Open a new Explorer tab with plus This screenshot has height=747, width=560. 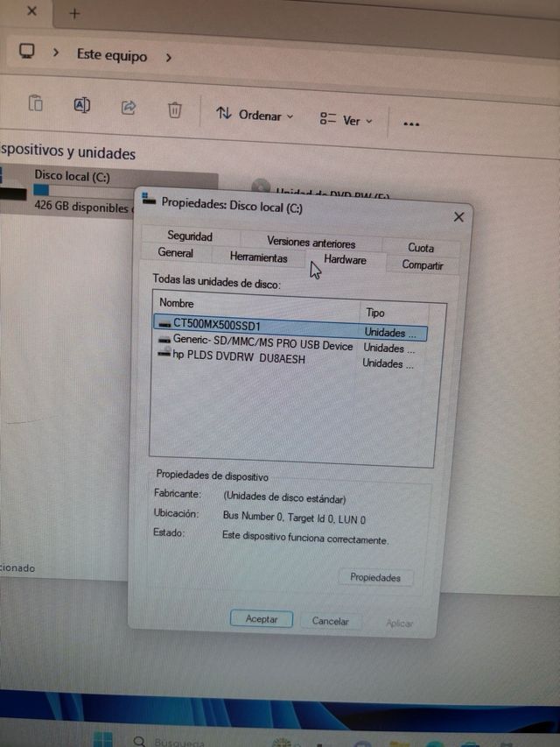click(x=74, y=14)
